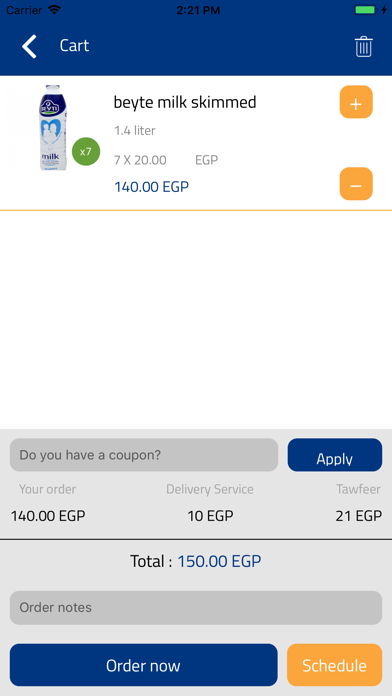This screenshot has height=696, width=392.
Task: Tap the Tawfeer savings amount
Action: tap(359, 516)
